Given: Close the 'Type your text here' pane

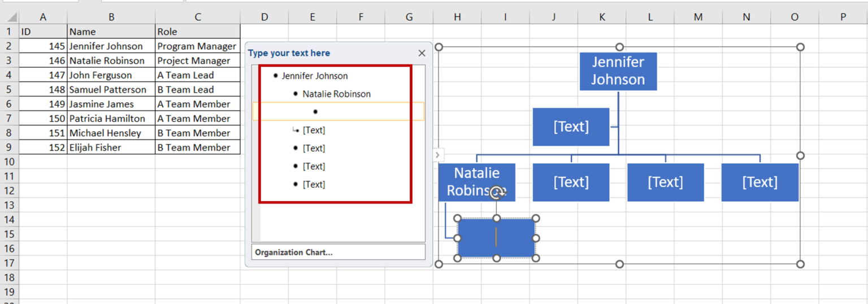Looking at the screenshot, I should [x=422, y=53].
